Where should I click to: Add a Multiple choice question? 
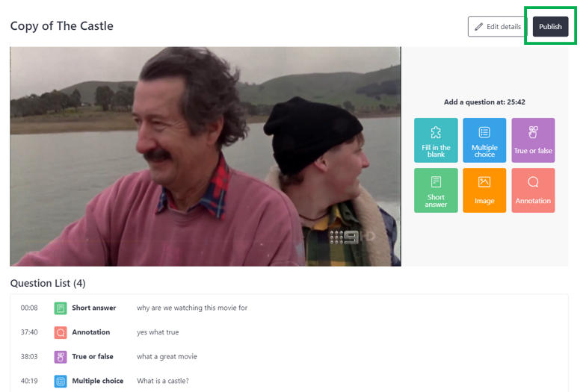pos(484,140)
